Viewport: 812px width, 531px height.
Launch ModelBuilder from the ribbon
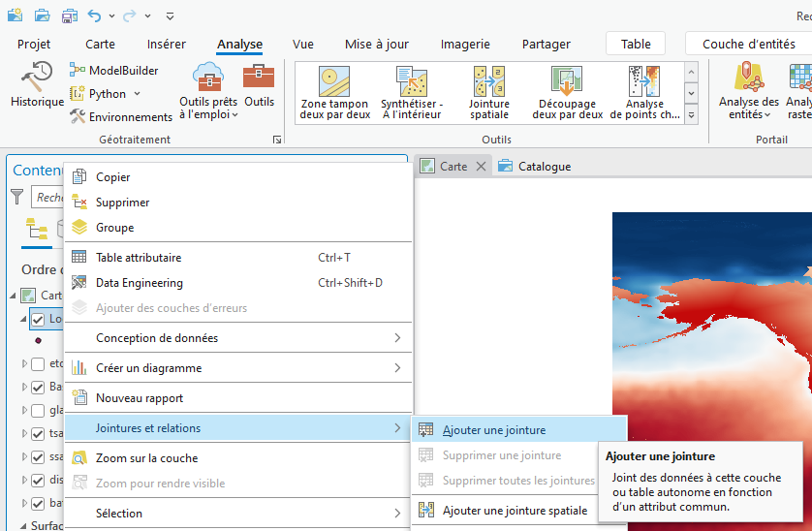point(113,70)
